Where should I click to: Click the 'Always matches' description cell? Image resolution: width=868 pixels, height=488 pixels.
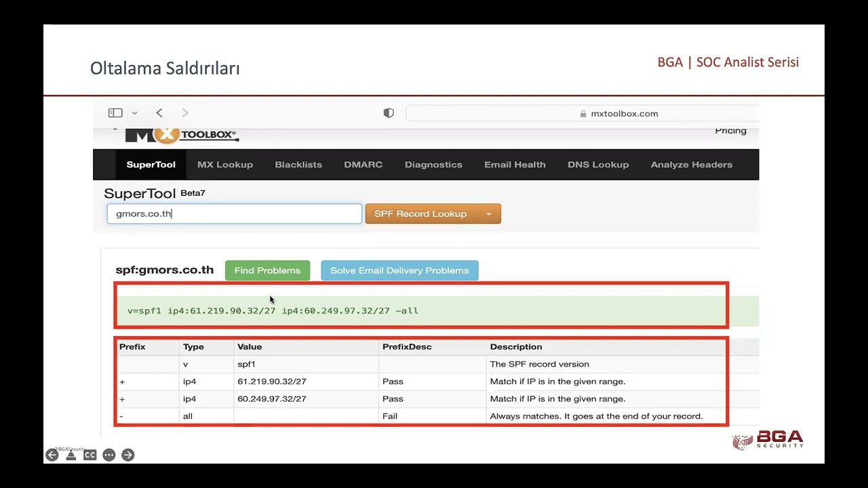[x=597, y=416]
